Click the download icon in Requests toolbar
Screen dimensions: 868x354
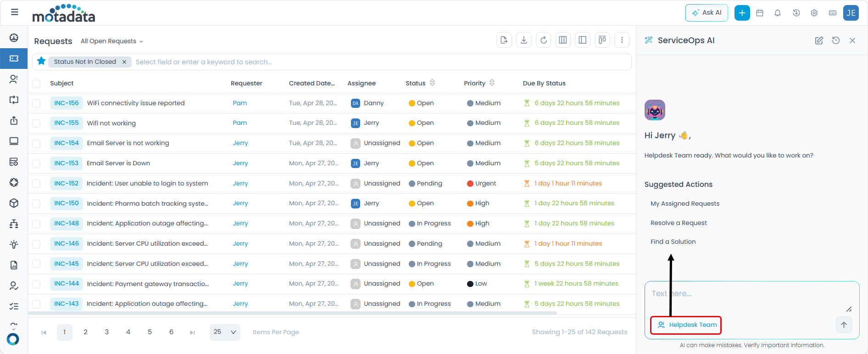[x=523, y=40]
